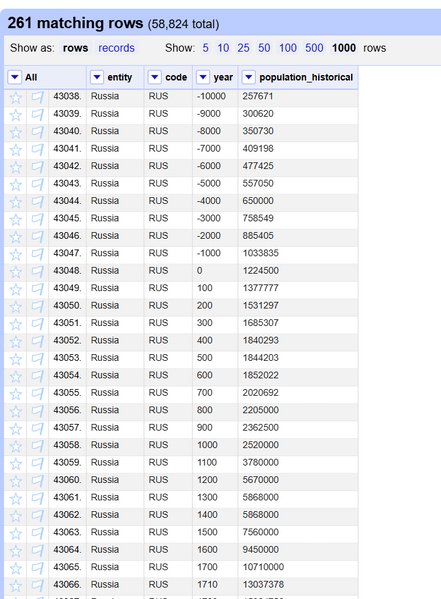Click population cell 257671

(x=258, y=96)
